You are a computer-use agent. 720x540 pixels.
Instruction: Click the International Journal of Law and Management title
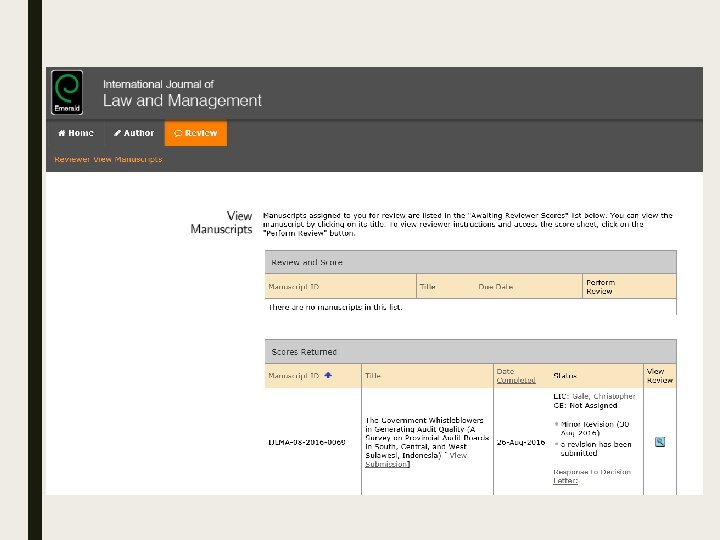[x=182, y=94]
